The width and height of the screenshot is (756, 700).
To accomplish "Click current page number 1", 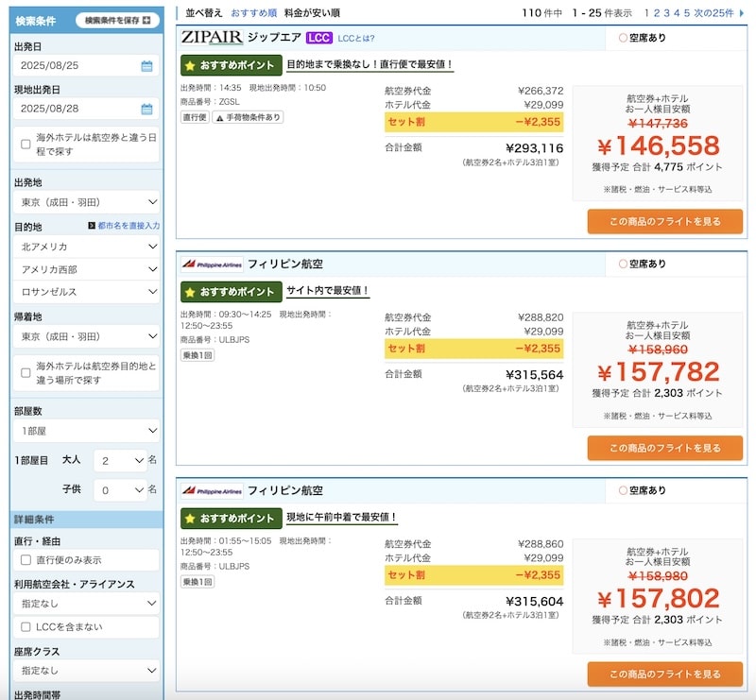I will coord(646,13).
